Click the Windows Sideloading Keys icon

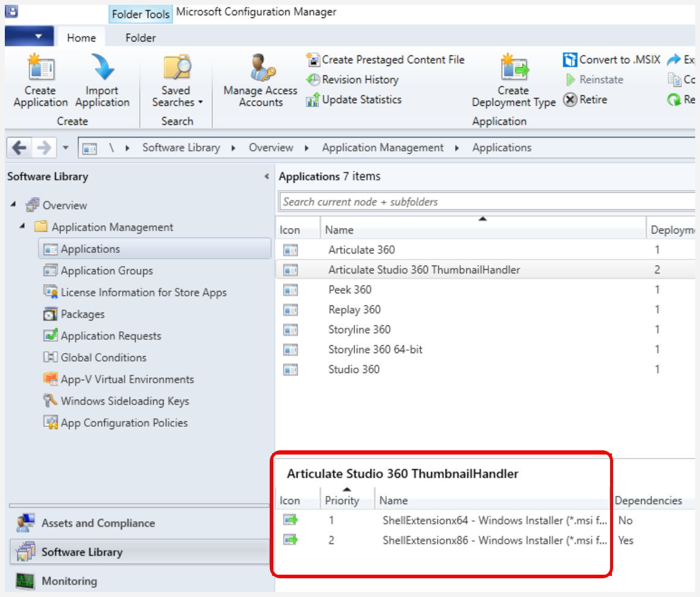[x=51, y=400]
